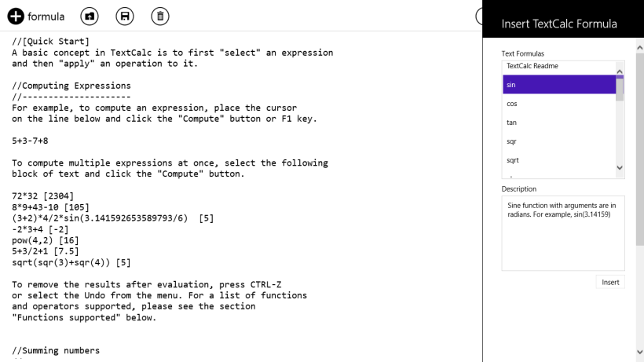Image resolution: width=644 pixels, height=362 pixels.
Task: Click the side panel vertical scrollbar thumb
Action: coord(640,149)
